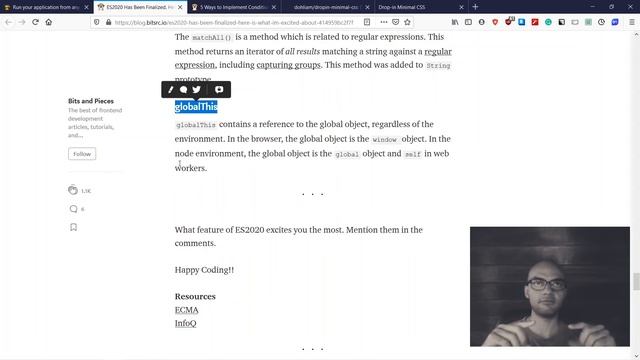Click the page vertical scrollbar thumb
The height and width of the screenshot is (360, 640).
(x=636, y=282)
